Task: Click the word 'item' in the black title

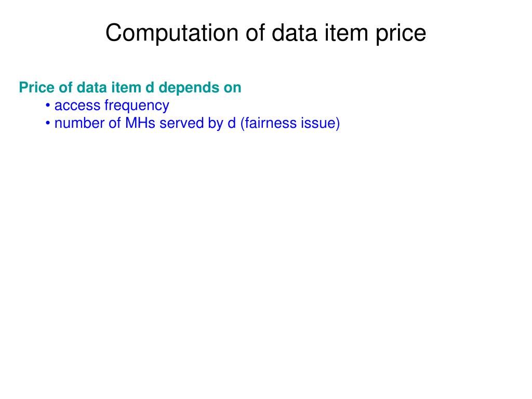Action: tap(346, 33)
